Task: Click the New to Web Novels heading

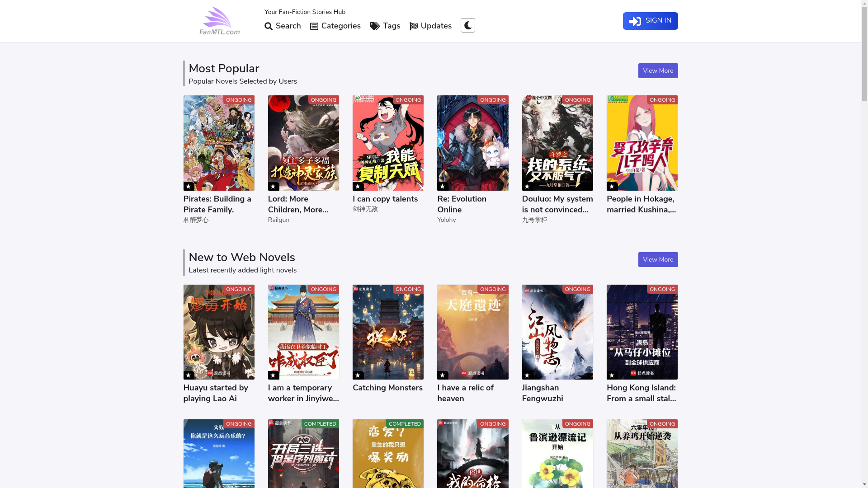Action: point(242,258)
